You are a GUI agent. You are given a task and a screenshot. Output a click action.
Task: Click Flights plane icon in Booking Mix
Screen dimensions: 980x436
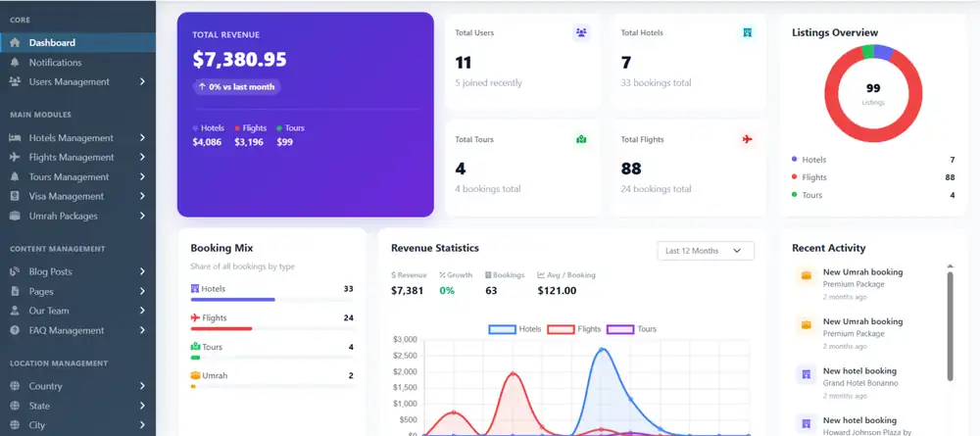[195, 318]
